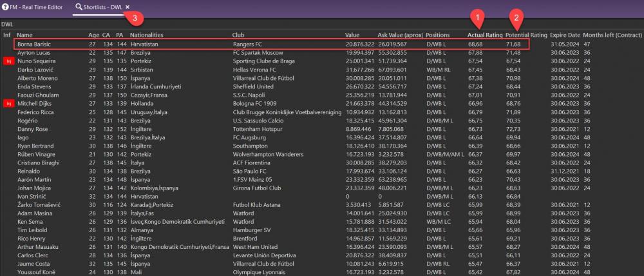The height and width of the screenshot is (276, 644).
Task: Click the magnifier icon on Shortlists tab
Action: pyautogui.click(x=79, y=6)
